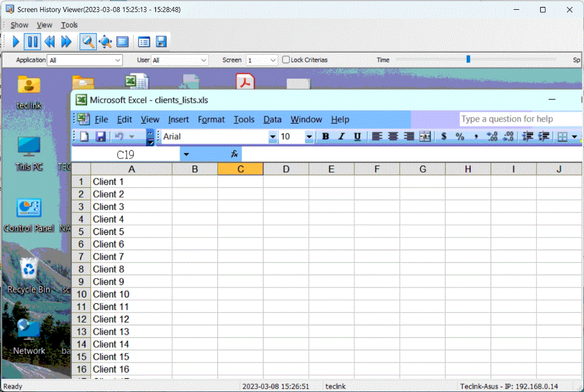Viewport: 584px width, 392px height.
Task: Click the This PC desktop icon
Action: coord(29,154)
